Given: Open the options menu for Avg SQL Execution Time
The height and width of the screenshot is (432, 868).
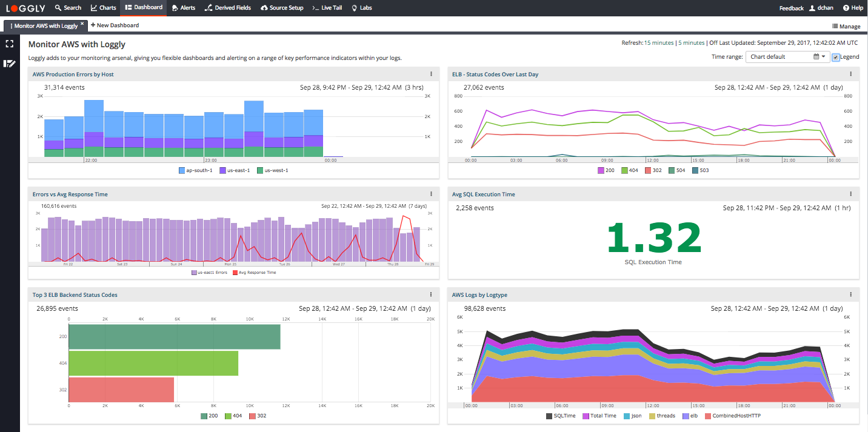Looking at the screenshot, I should click(850, 194).
